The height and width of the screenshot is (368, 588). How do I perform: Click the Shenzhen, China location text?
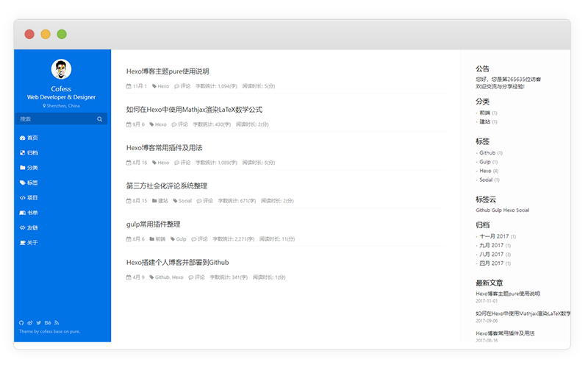coord(63,106)
